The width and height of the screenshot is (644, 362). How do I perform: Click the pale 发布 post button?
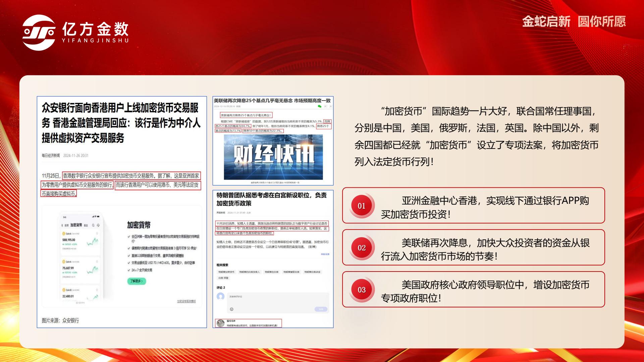(321, 309)
